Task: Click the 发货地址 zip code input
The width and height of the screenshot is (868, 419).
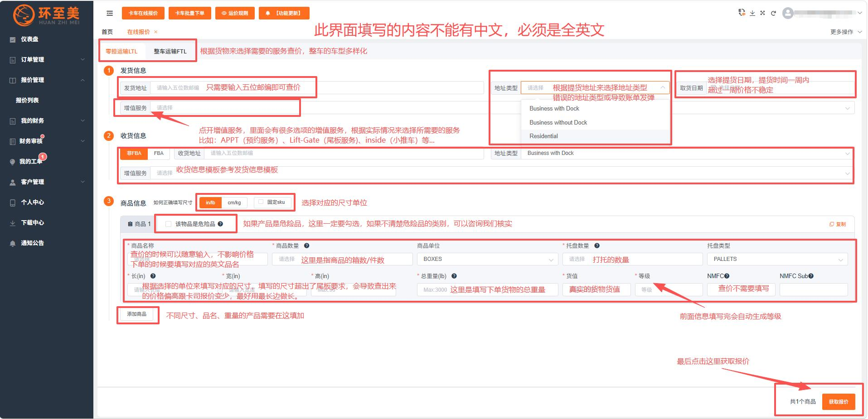Action: tap(317, 88)
